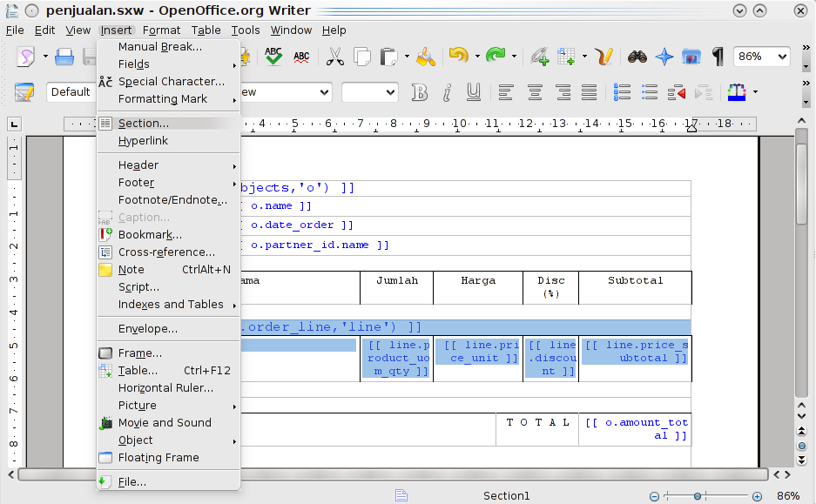Click the Undo arrow icon

tap(458, 57)
